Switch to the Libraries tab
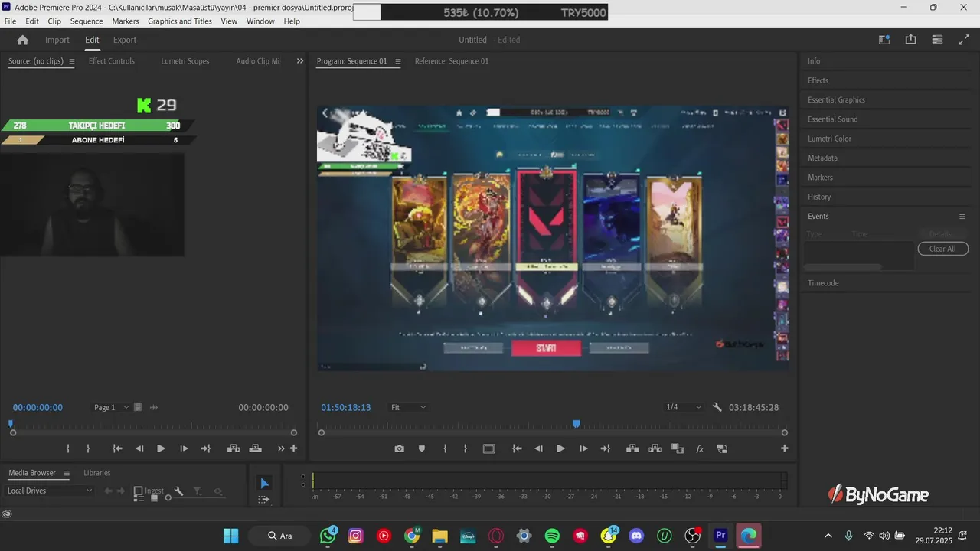The height and width of the screenshot is (551, 980). click(97, 473)
